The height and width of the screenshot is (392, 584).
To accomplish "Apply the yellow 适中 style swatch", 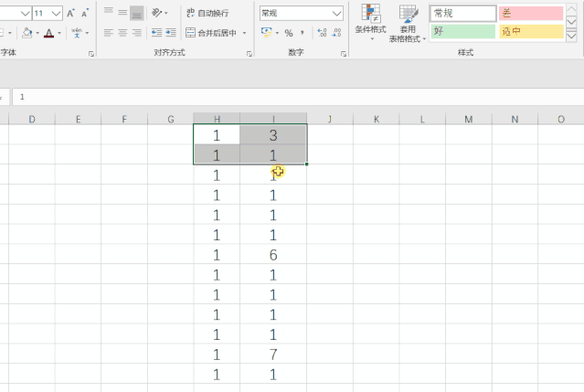I will (530, 31).
